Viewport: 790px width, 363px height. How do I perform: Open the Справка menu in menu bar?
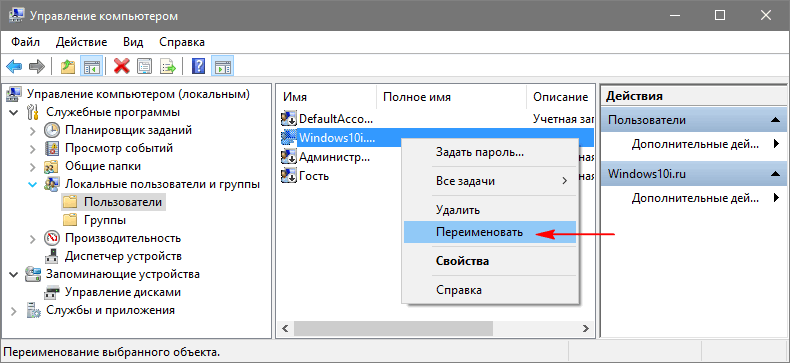tap(182, 42)
